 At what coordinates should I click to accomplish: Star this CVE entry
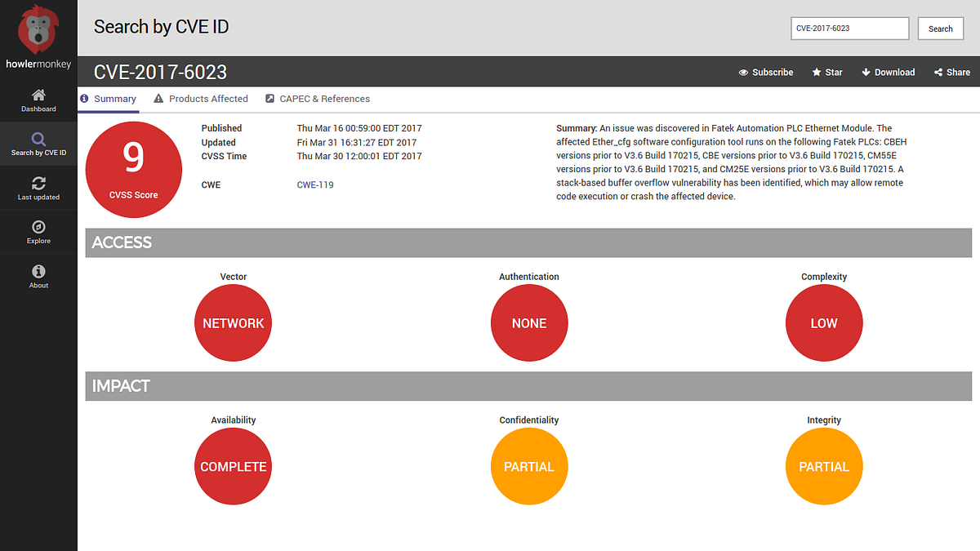click(827, 72)
